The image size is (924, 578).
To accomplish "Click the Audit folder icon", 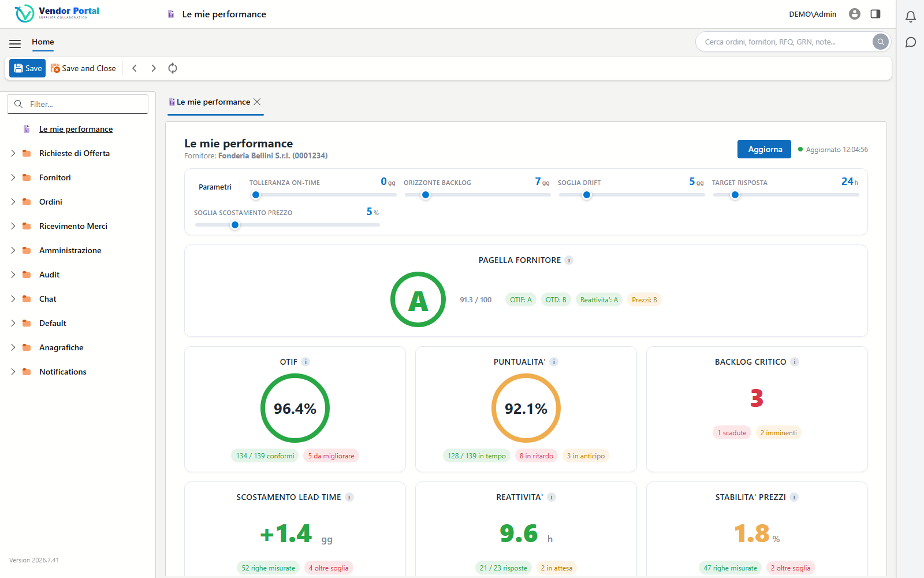I will point(27,275).
